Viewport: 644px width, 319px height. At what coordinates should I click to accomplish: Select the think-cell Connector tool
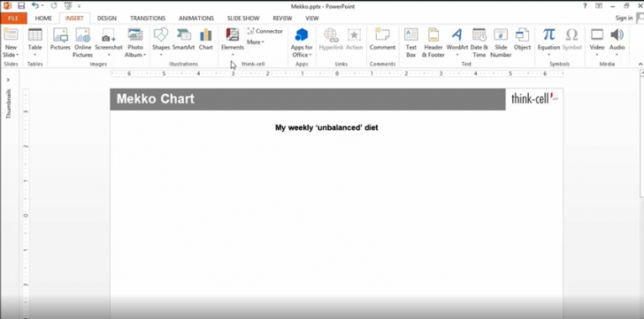(264, 31)
